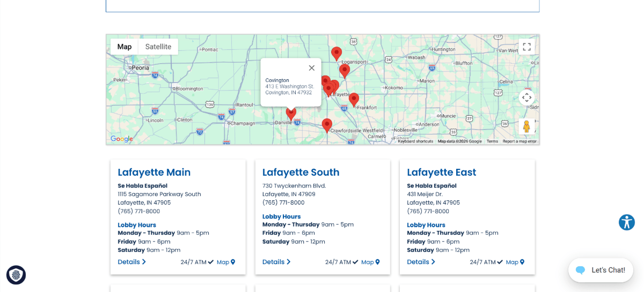Image resolution: width=644 pixels, height=292 pixels.
Task: Open map Terms link
Action: click(492, 141)
